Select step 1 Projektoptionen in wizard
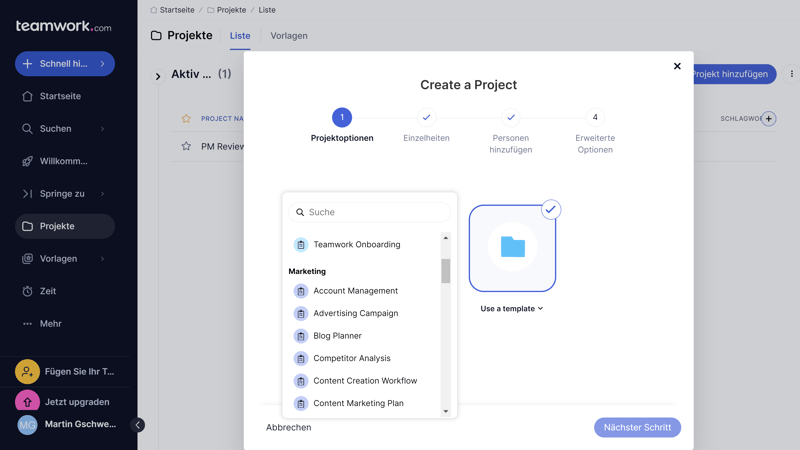 (x=342, y=118)
